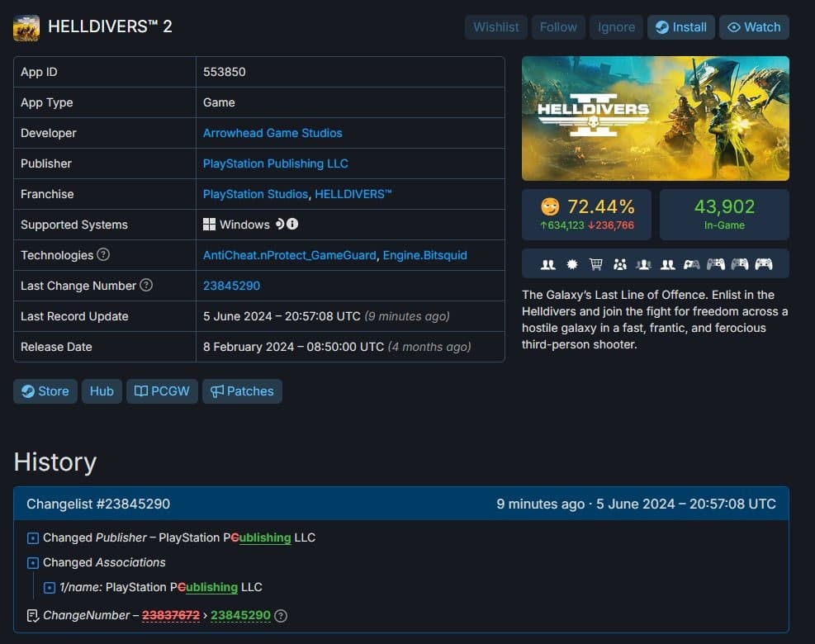This screenshot has height=644, width=815.
Task: Click the 43,902 In-Game player count box
Action: [724, 214]
